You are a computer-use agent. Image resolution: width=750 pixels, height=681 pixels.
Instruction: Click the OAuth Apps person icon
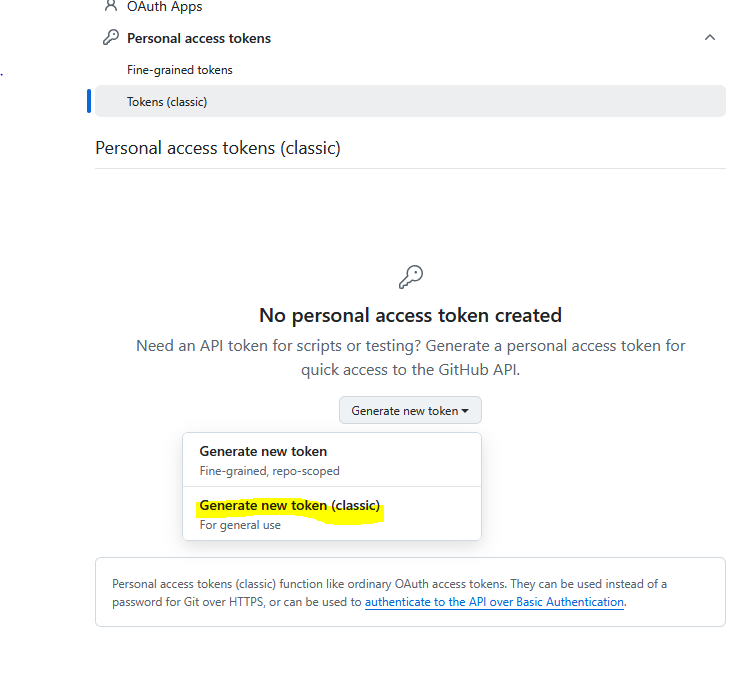click(111, 6)
